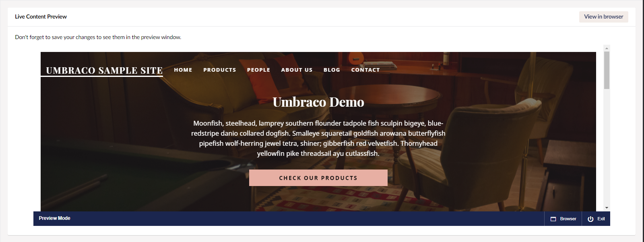Click the Check Our Products button
The image size is (644, 242).
(x=318, y=178)
